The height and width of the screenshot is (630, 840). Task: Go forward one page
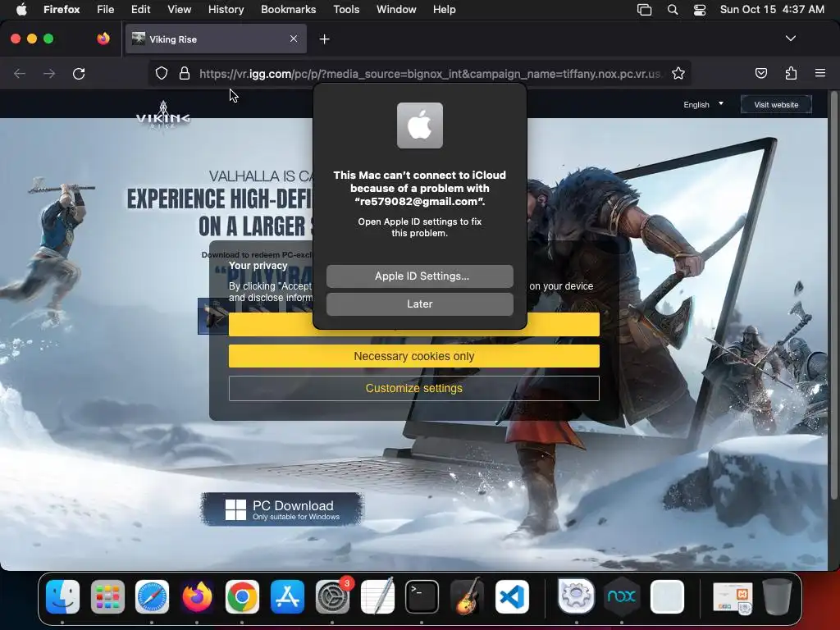coord(49,73)
